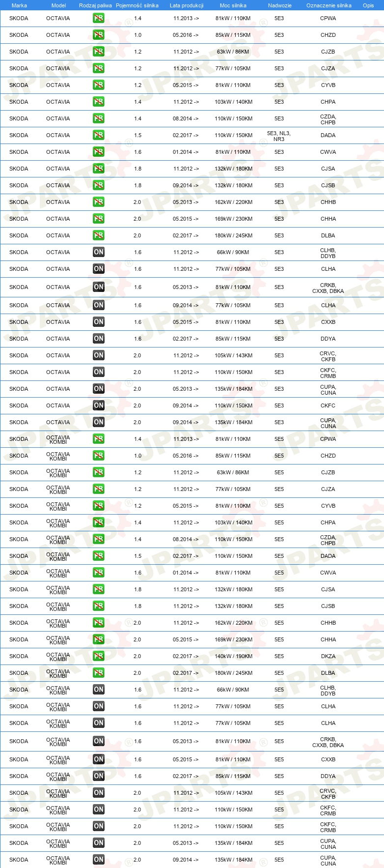Image resolution: width=384 pixels, height=868 pixels.
Task: Click '01.2014 ->' in the Octavia 5E3 row
Action: click(186, 152)
